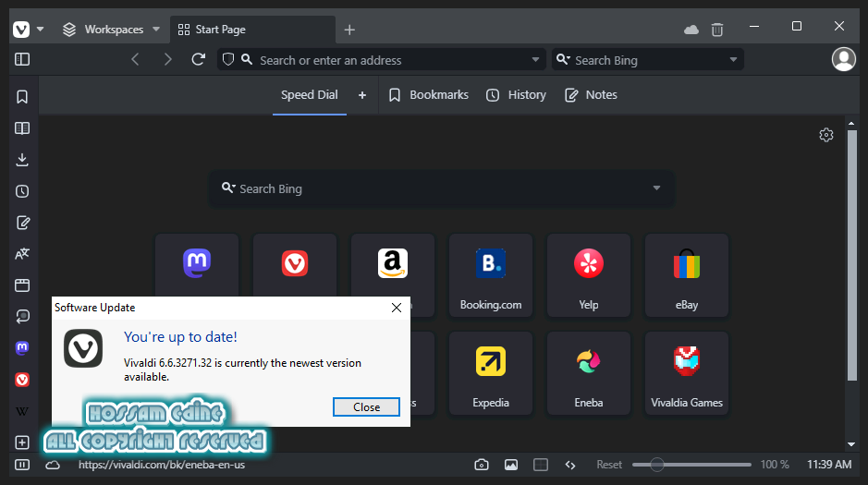
Task: Click the Reload page button
Action: click(x=198, y=59)
